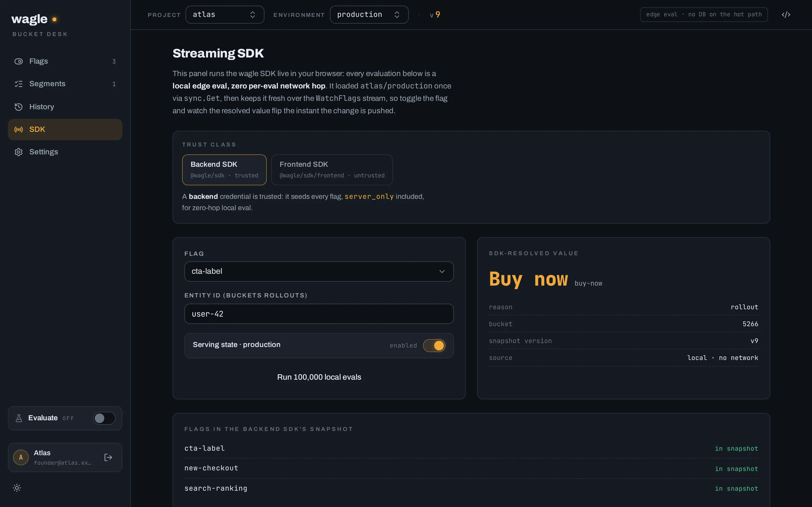Viewport: 812px width, 507px height.
Task: Disable the Serving state production switch
Action: click(x=434, y=345)
